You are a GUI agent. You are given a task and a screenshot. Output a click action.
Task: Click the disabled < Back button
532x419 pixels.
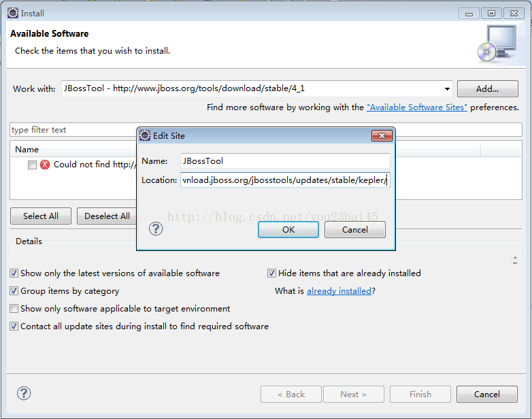[x=291, y=395]
